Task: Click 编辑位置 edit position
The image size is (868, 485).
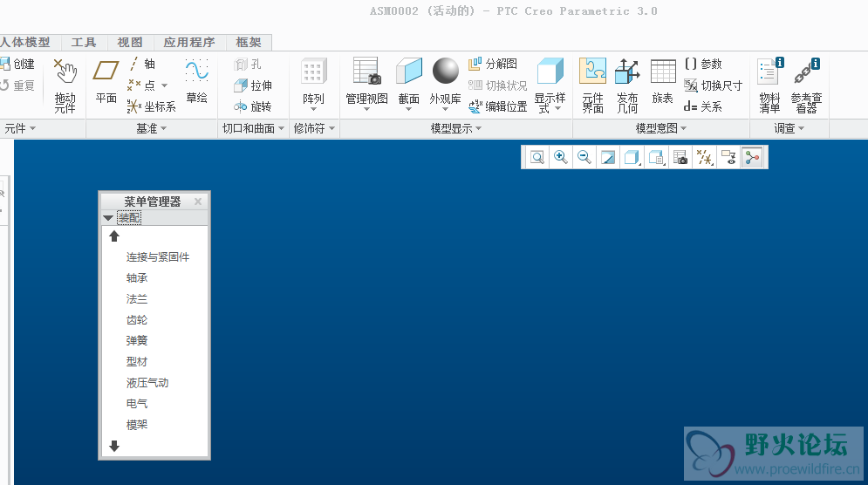Action: coord(497,106)
